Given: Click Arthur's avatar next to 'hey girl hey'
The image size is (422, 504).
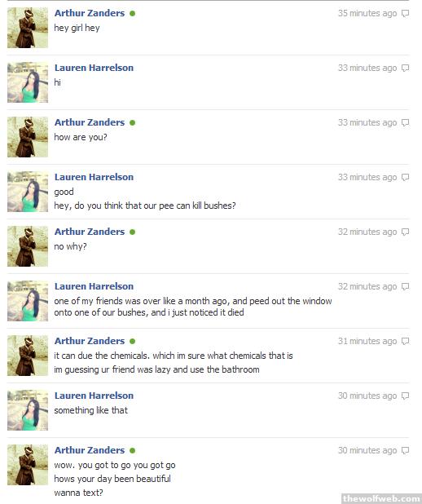Looking at the screenshot, I should [28, 28].
